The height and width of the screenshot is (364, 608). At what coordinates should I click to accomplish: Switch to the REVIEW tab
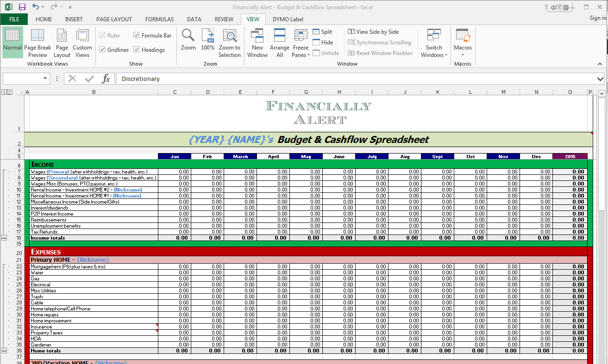pyautogui.click(x=224, y=19)
